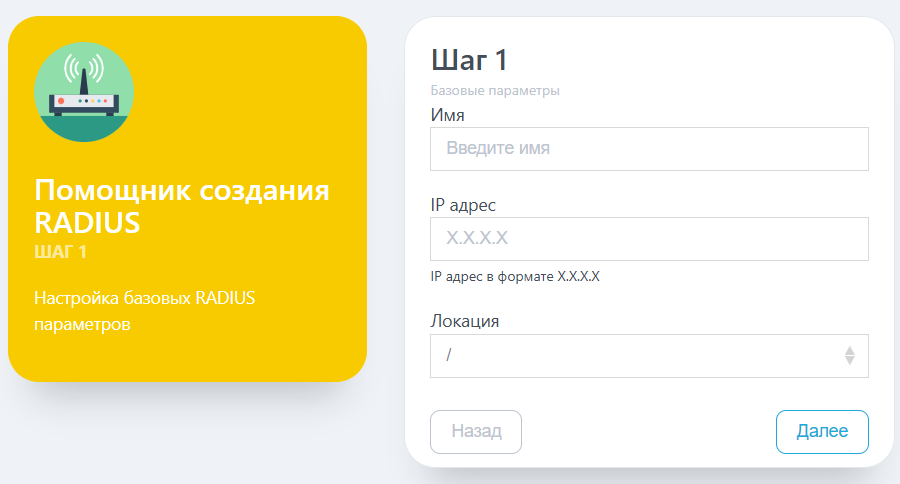Focus the IP адрес input field

tap(649, 239)
